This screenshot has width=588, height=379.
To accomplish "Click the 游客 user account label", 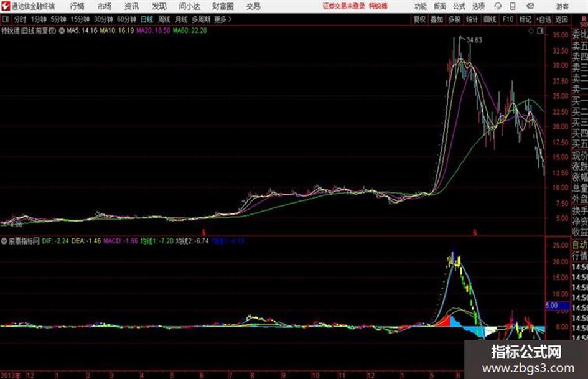I will click(x=562, y=6).
